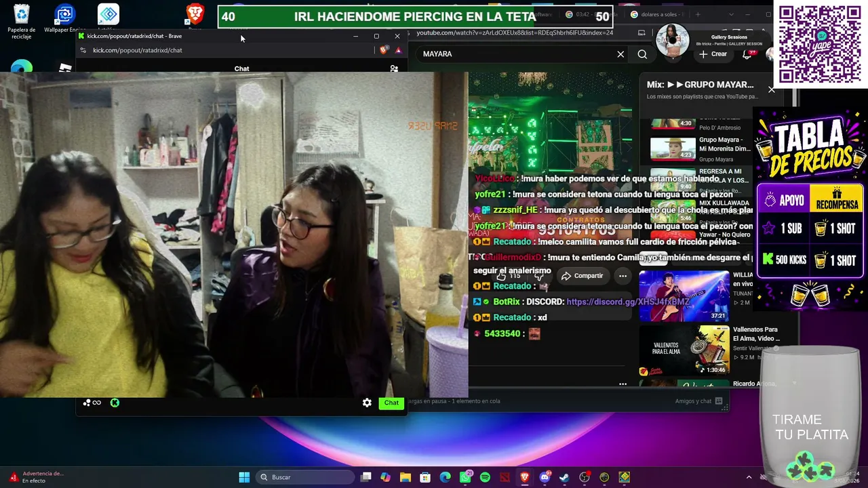The height and width of the screenshot is (488, 868).
Task: Open the Kick emote icon below chat
Action: pyautogui.click(x=115, y=403)
